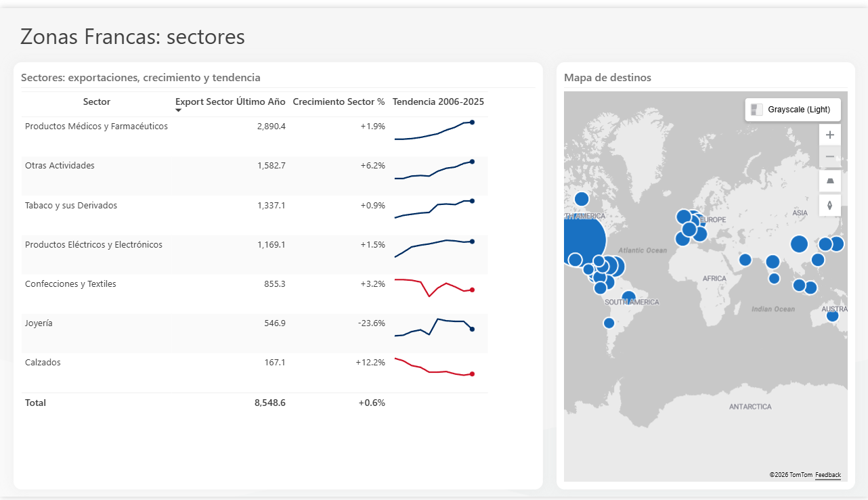Screen dimensions: 868x500
Task: Select the southernmost South America bubble
Action: pos(609,323)
